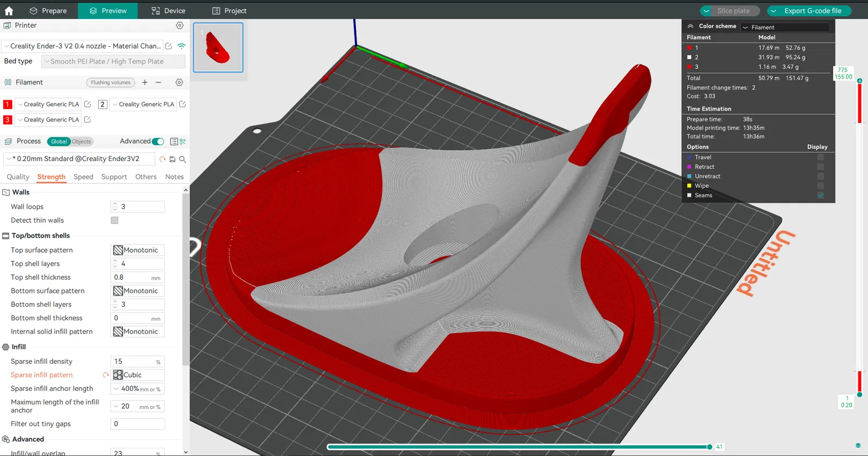868x456 pixels.
Task: Toggle Travel display checkbox
Action: click(x=820, y=157)
